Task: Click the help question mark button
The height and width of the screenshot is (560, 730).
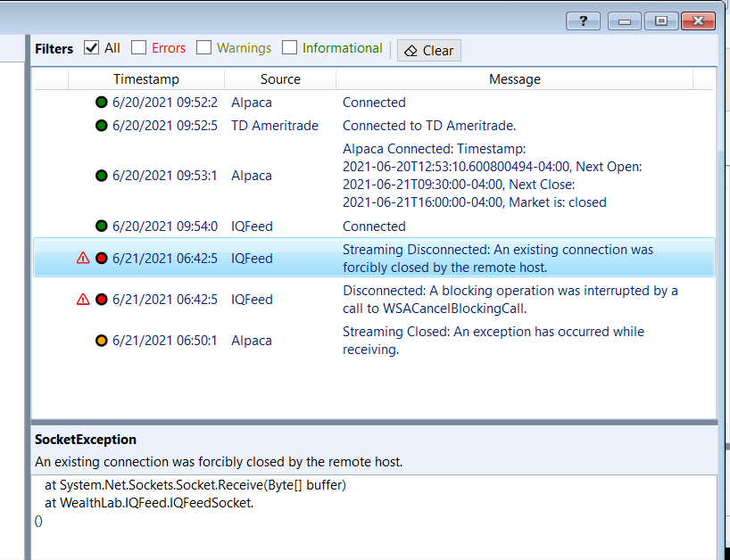Action: point(583,21)
